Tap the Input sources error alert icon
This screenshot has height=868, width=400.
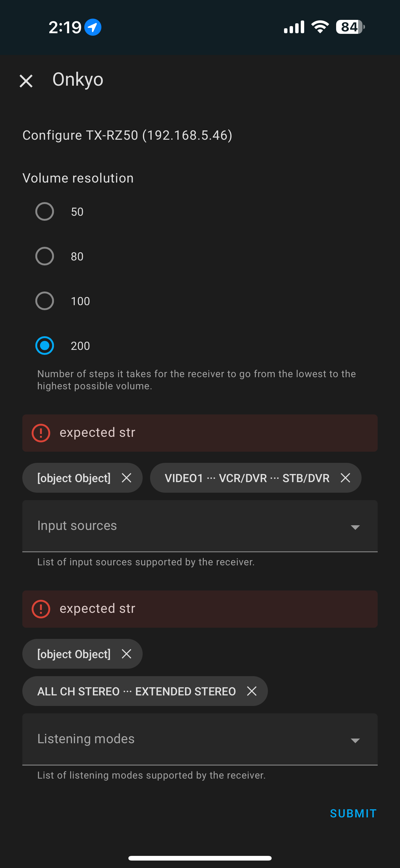pos(41,433)
